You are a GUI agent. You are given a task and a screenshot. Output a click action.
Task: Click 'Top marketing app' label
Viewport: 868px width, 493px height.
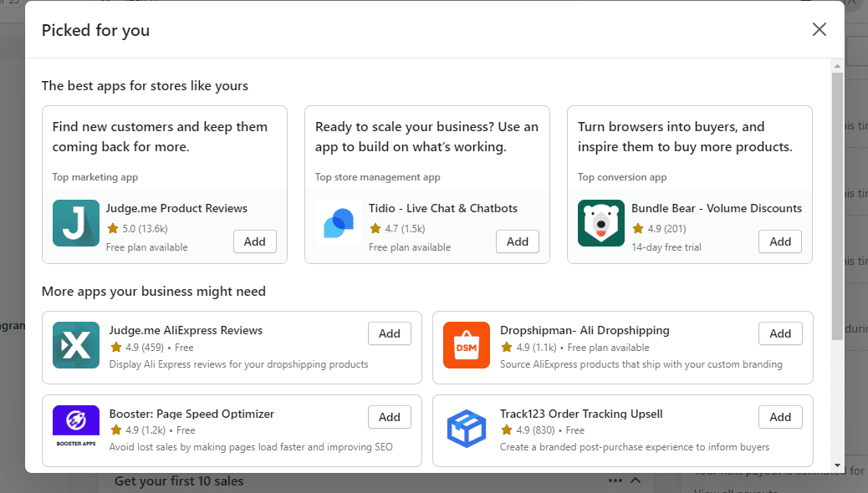[95, 177]
